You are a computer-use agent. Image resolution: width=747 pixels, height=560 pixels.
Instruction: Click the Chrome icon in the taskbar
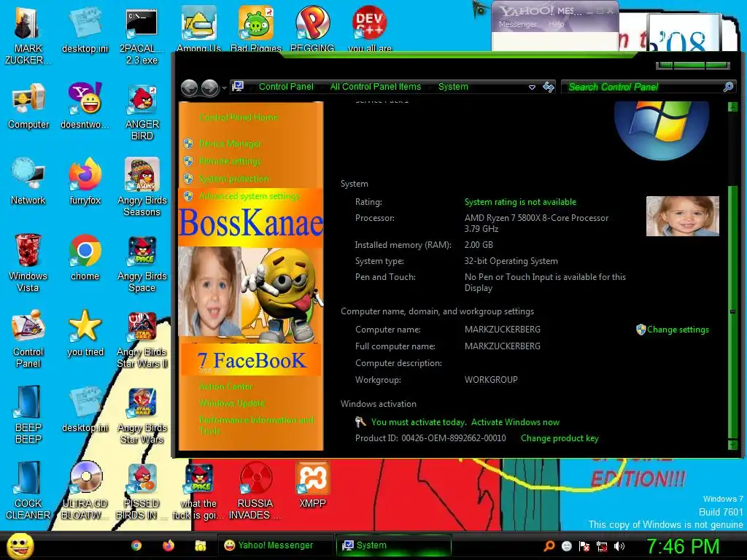136,545
